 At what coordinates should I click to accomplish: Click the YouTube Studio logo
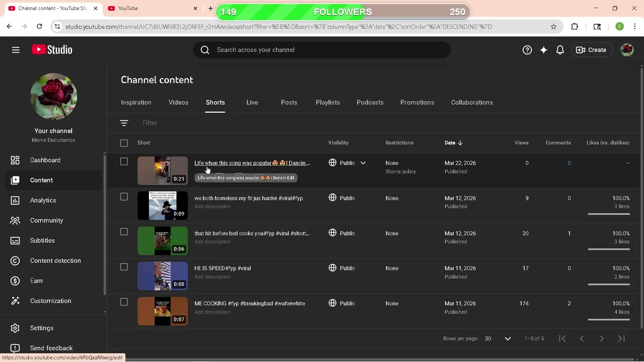tap(52, 50)
